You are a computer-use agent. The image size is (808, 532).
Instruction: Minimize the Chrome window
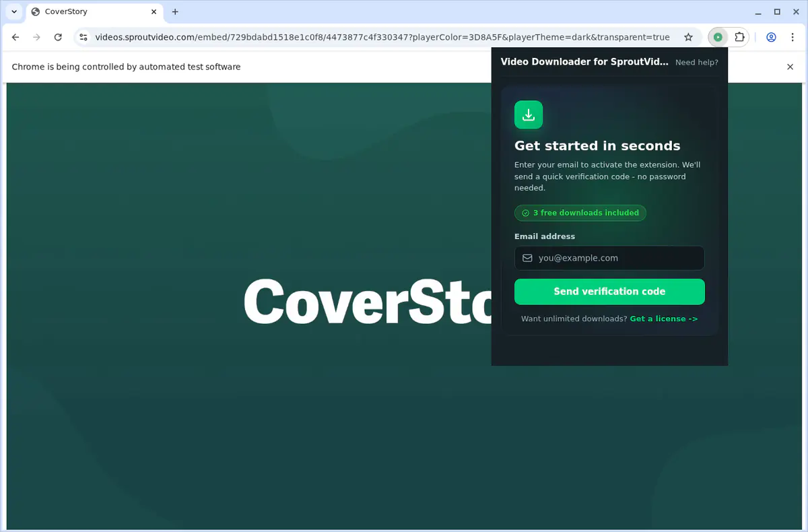[x=758, y=11]
